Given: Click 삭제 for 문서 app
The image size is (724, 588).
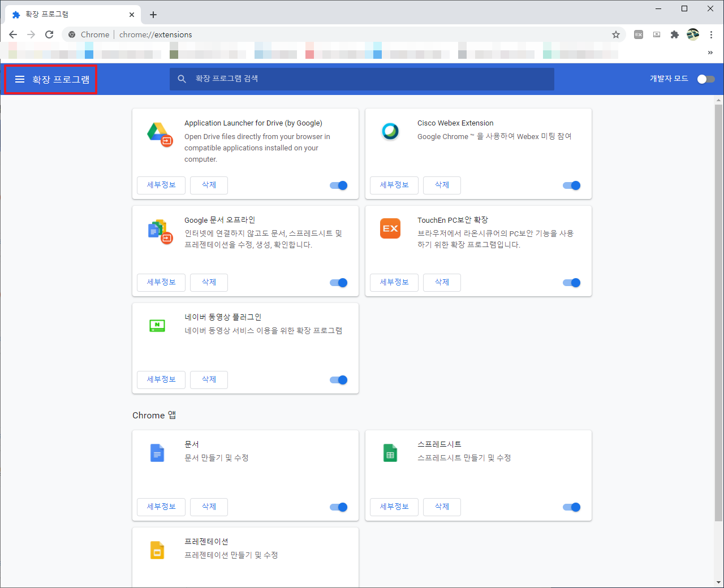Looking at the screenshot, I should (x=209, y=507).
